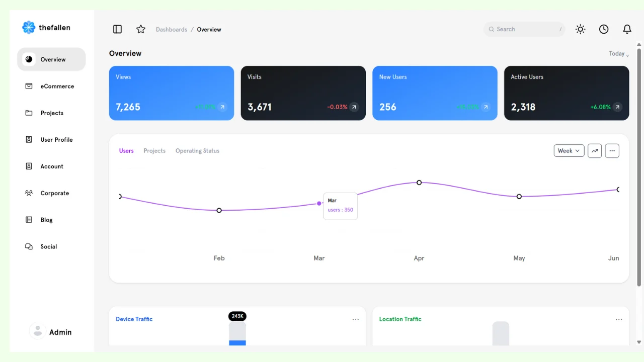Click the Blog document icon

tap(29, 220)
